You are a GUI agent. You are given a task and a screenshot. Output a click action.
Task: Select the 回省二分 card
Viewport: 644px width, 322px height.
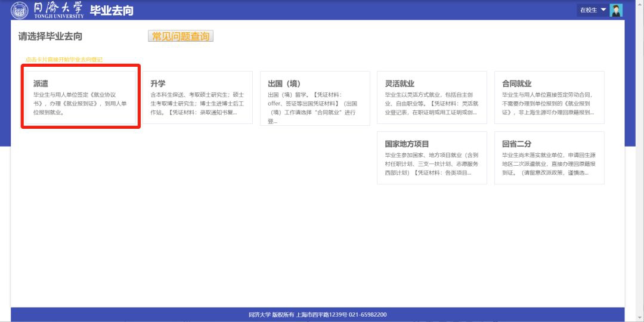[x=549, y=158]
